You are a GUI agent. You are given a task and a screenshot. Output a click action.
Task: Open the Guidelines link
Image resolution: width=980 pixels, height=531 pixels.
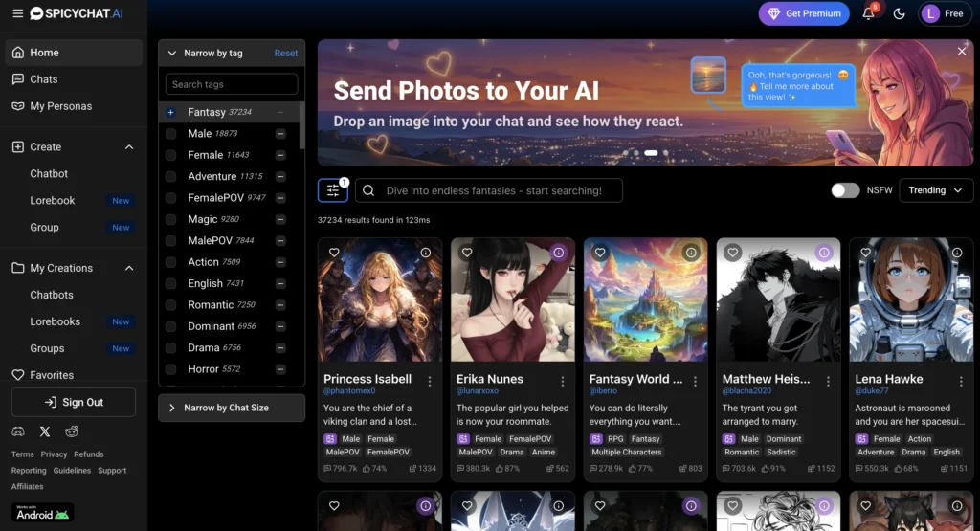[x=72, y=471]
